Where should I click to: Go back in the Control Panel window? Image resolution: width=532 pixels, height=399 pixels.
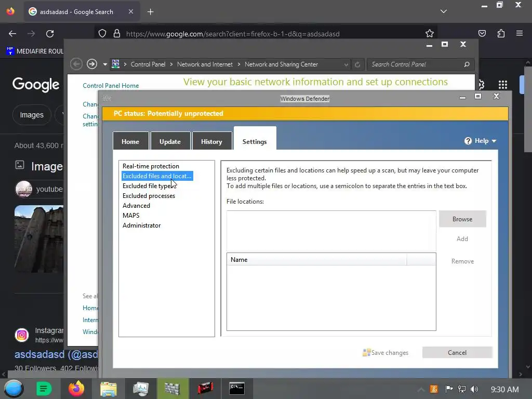click(76, 64)
